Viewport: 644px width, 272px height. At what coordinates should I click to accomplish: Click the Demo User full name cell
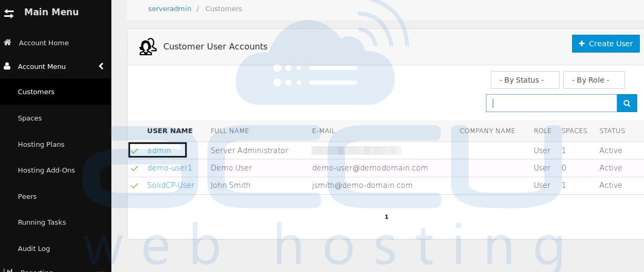(x=231, y=168)
